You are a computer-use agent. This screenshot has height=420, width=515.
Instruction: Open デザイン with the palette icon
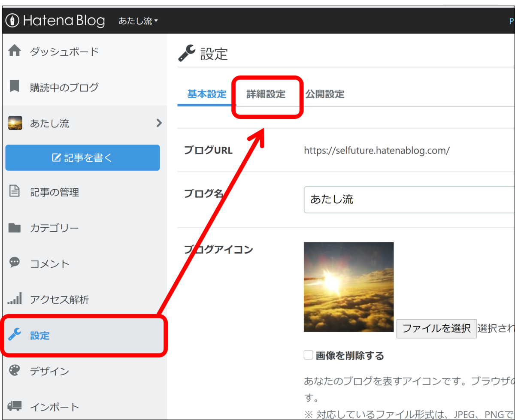[x=15, y=371]
